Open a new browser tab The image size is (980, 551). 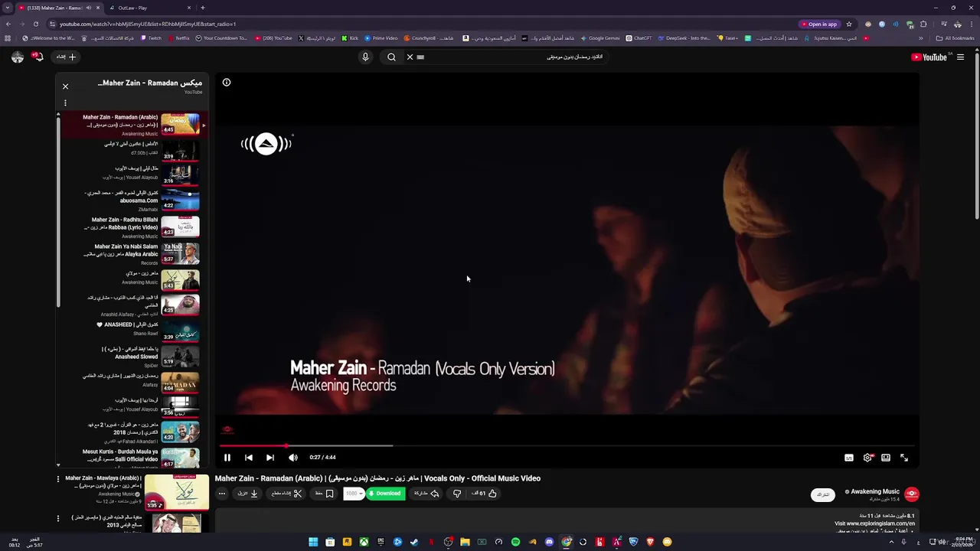click(x=202, y=8)
